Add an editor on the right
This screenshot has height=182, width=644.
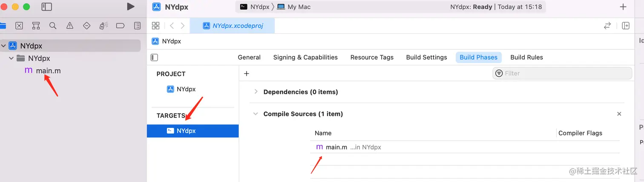pos(625,26)
